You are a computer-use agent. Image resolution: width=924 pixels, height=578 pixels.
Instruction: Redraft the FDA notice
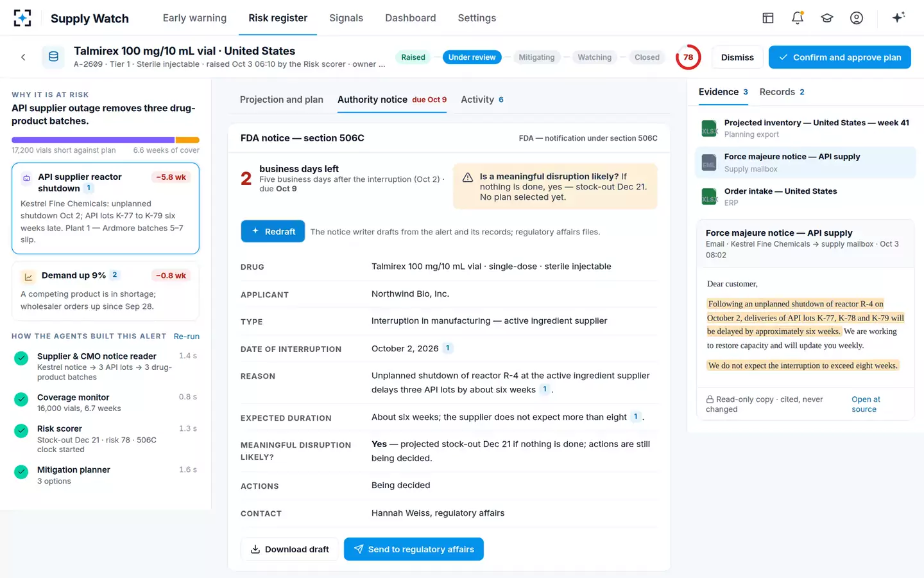[x=273, y=231]
